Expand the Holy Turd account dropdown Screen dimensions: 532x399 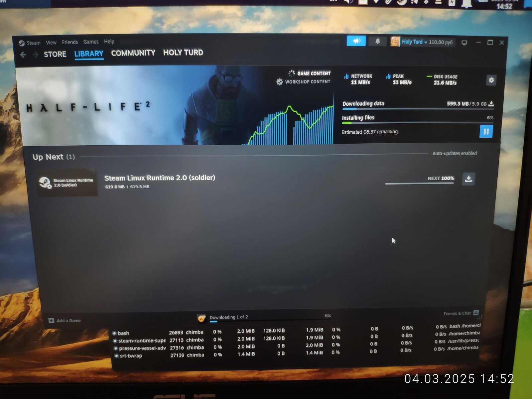click(414, 42)
